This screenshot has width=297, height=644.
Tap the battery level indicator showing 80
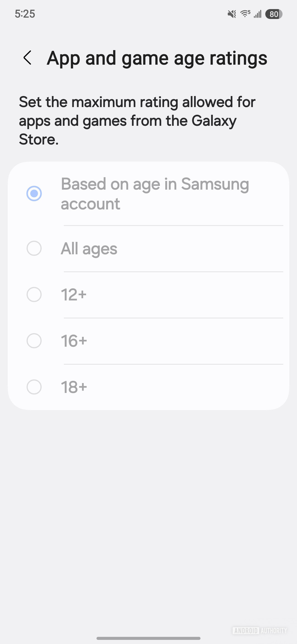(x=274, y=14)
